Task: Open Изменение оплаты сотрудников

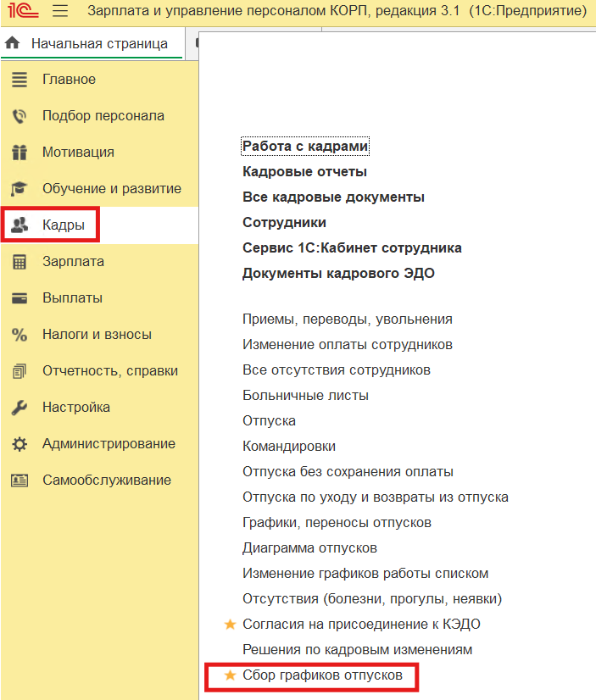Action: coord(348,345)
